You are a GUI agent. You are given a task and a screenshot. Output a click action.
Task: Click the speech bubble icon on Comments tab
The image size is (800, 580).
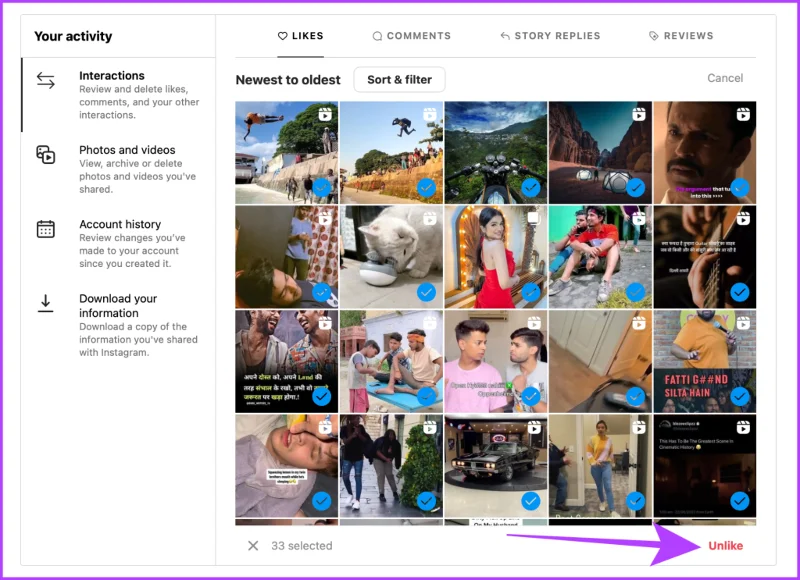point(377,36)
